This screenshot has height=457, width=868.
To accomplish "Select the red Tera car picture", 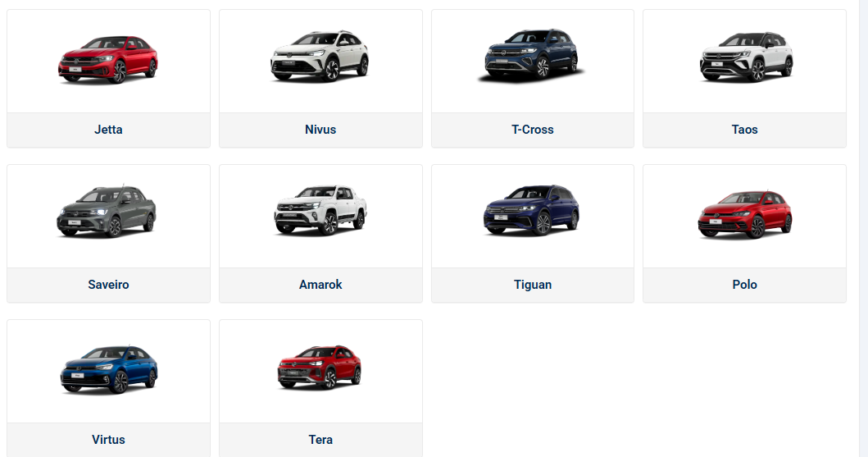I will point(320,368).
